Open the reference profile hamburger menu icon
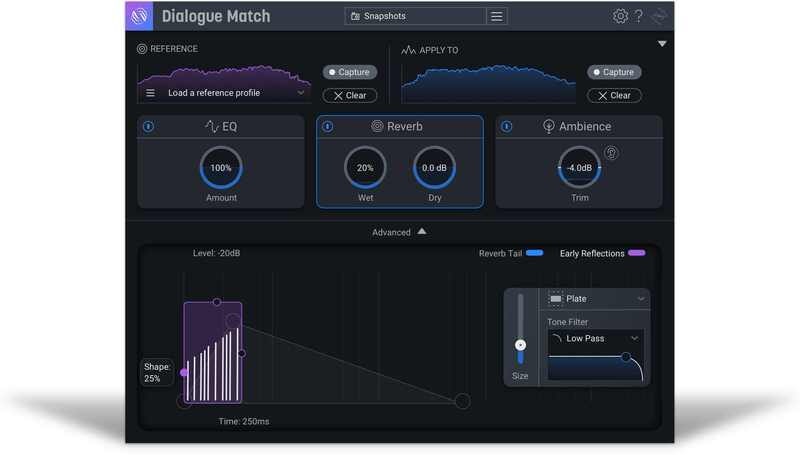800x455 pixels. tap(151, 93)
